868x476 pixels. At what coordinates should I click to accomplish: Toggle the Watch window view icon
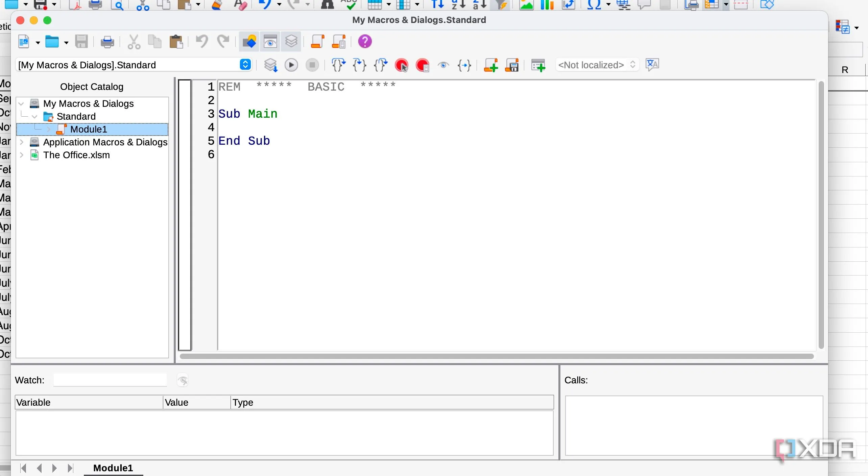[270, 42]
